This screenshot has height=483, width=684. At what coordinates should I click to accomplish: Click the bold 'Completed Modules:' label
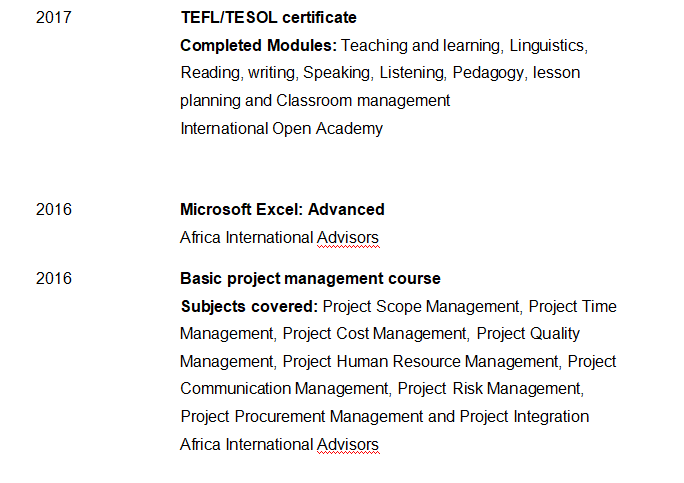click(258, 46)
